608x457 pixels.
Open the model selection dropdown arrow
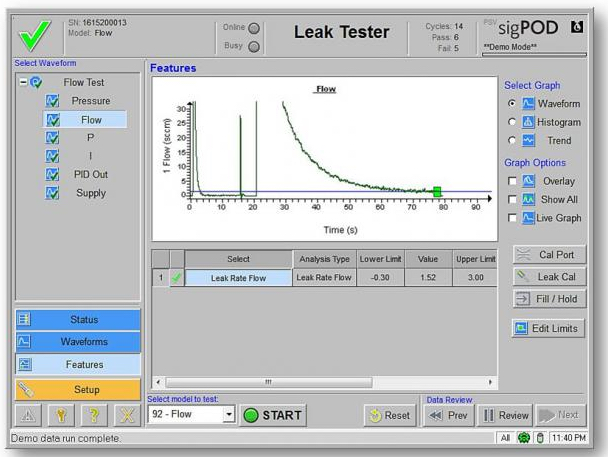[x=229, y=414]
